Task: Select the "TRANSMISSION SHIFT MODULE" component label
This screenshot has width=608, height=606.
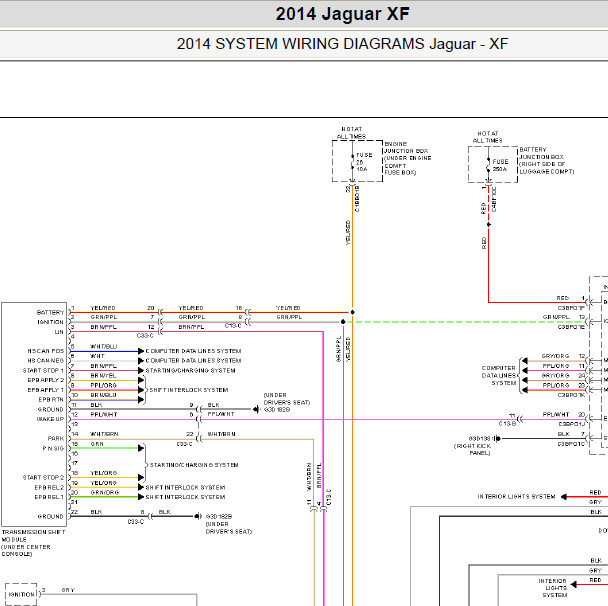Action: click(x=33, y=535)
